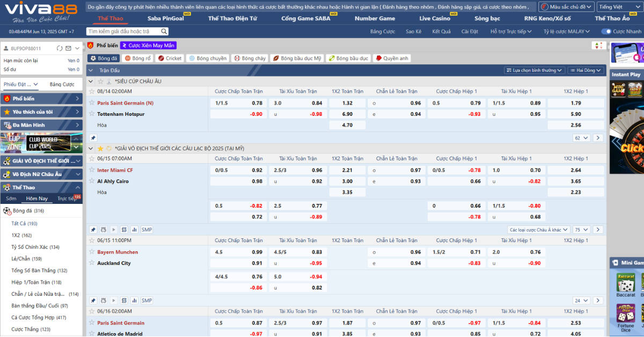Open the 62 more markets dropdown

tap(581, 138)
